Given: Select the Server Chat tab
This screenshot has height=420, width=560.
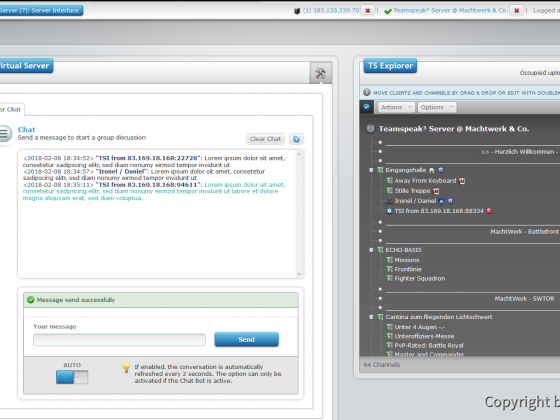Looking at the screenshot, I should coord(11,109).
